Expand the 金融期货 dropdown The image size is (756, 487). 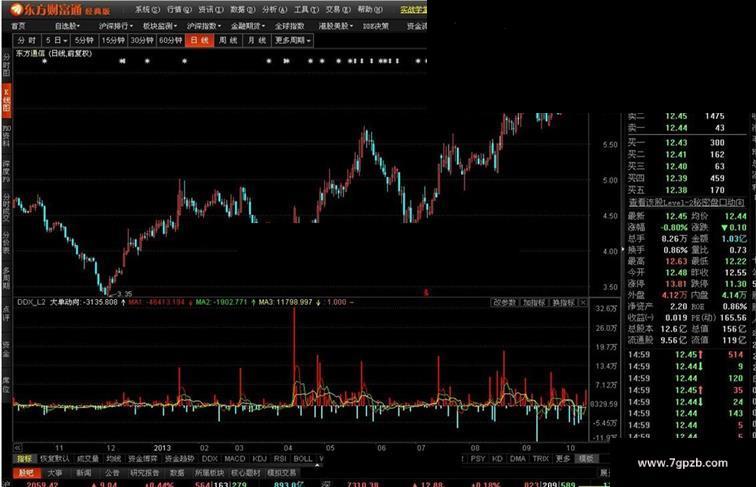click(x=248, y=26)
